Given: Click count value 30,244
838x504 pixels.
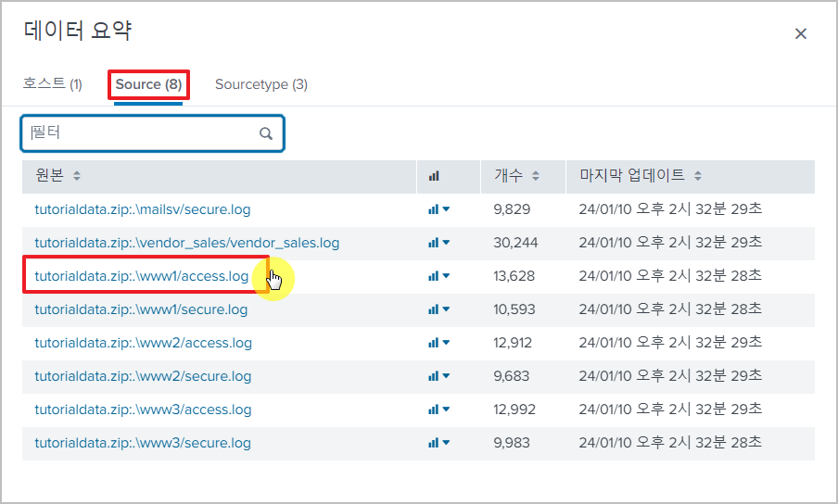Looking at the screenshot, I should (x=515, y=243).
